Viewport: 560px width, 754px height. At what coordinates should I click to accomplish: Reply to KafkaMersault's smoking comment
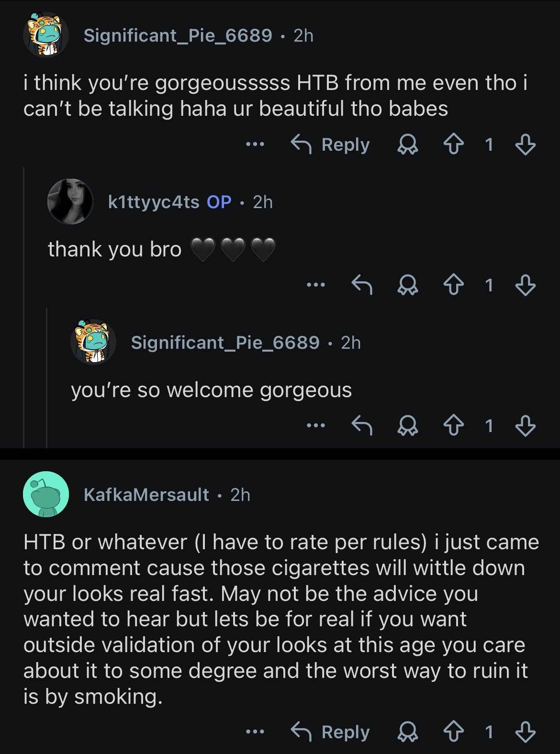point(330,732)
